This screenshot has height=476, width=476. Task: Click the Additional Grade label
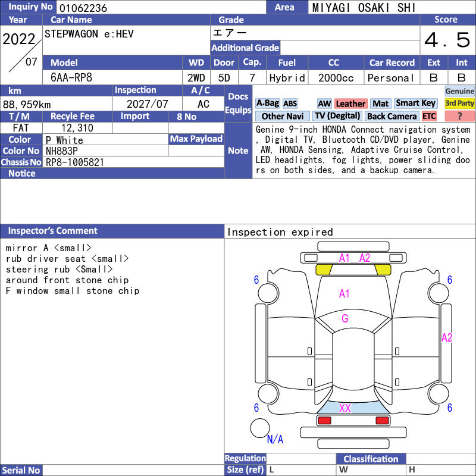coord(245,48)
